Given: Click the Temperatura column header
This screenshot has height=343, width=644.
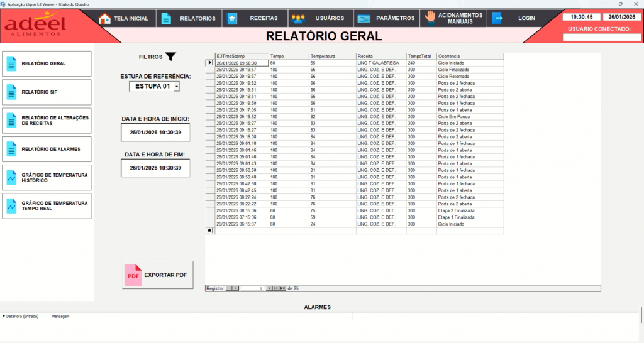Looking at the screenshot, I should [331, 56].
